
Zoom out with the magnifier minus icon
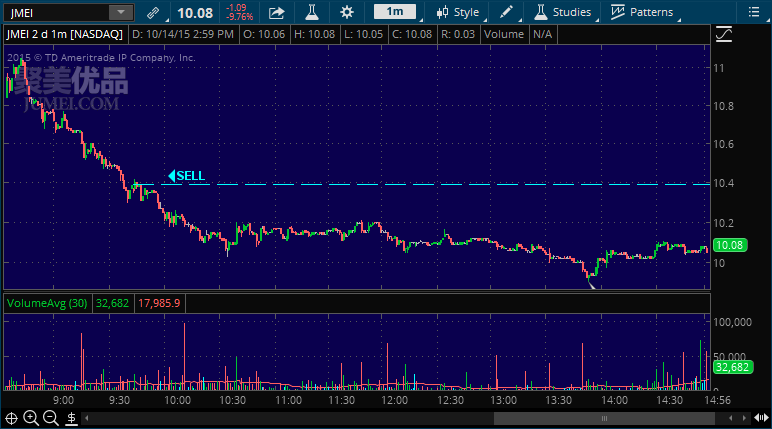click(x=51, y=419)
